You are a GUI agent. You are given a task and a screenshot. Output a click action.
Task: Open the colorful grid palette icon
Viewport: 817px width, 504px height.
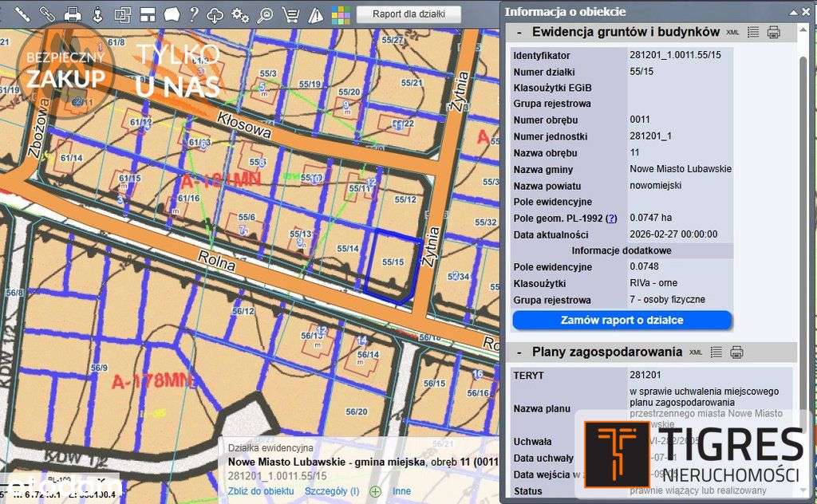pyautogui.click(x=341, y=15)
